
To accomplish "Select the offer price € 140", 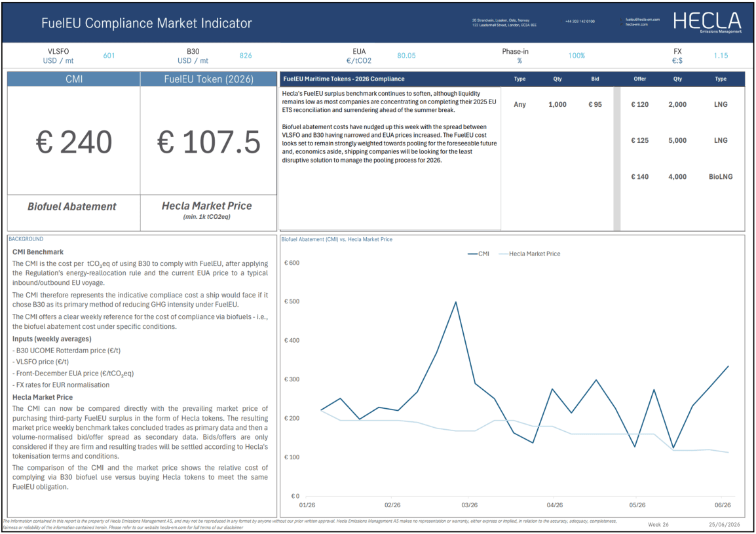I will coord(640,176).
